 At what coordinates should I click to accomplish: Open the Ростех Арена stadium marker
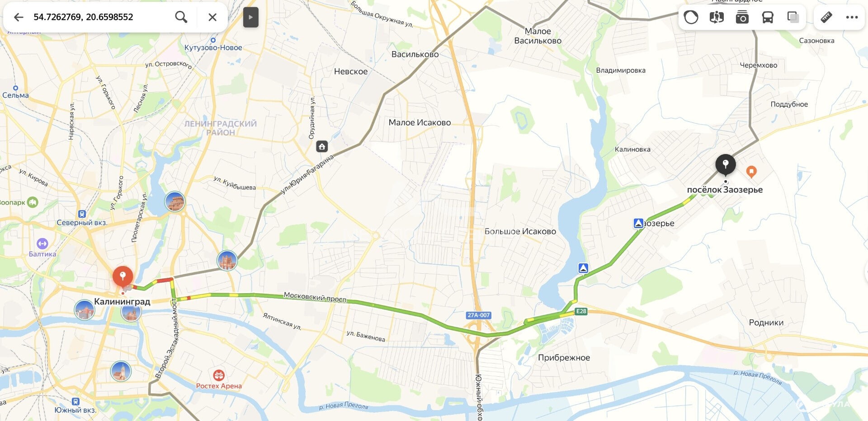(x=219, y=375)
